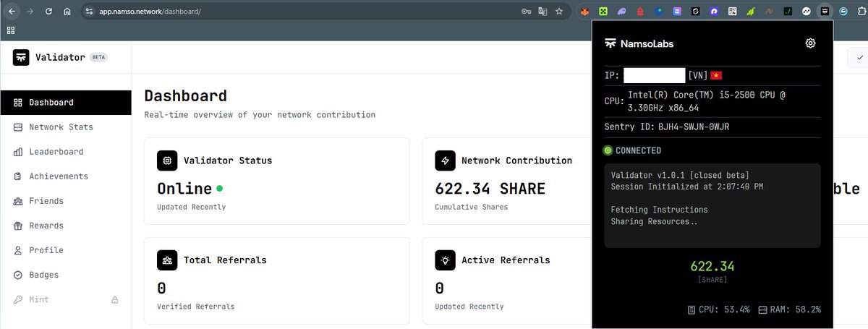This screenshot has width=868, height=329.
Task: Click the Profile person icon
Action: (18, 250)
